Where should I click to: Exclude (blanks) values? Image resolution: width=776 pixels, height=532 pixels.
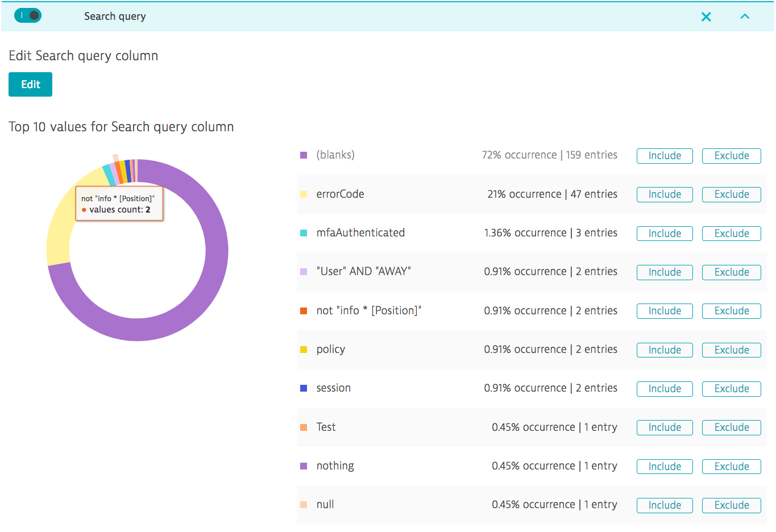[732, 156]
